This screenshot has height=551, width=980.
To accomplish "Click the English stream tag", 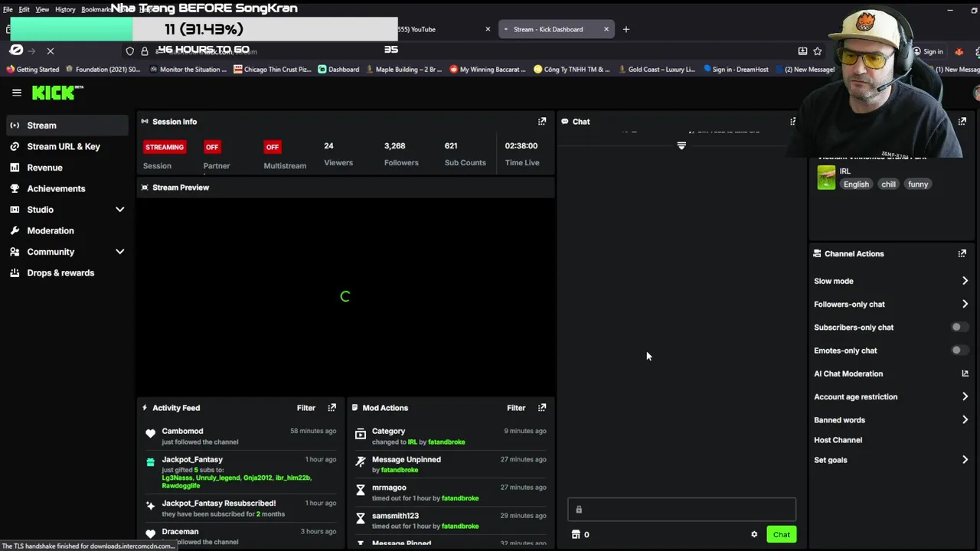I will pos(856,184).
